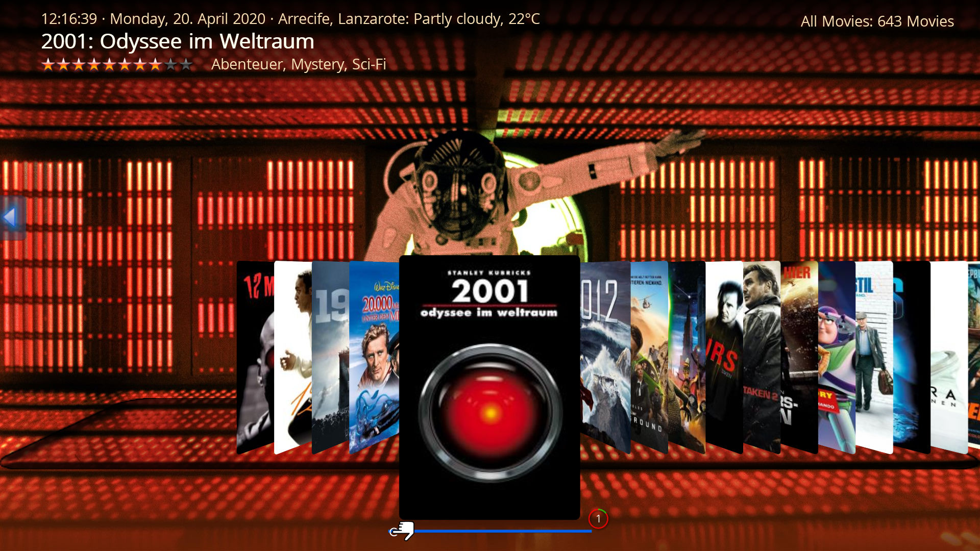Select the 12 Years a Slave poster
980x551 pixels.
click(x=293, y=357)
